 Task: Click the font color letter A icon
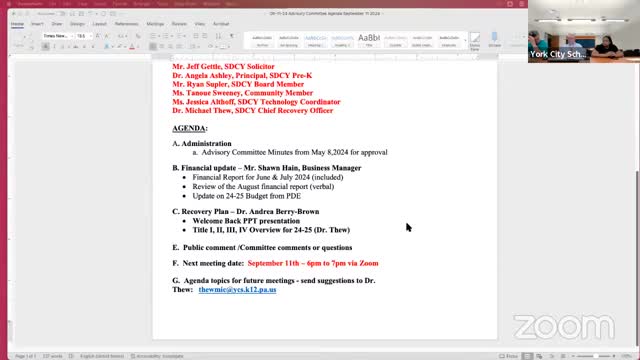pyautogui.click(x=132, y=47)
